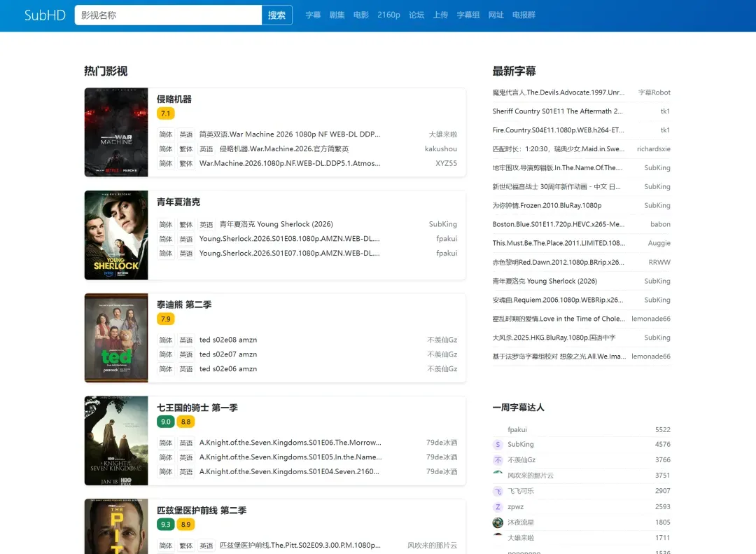Click the green 9.0 rating badge

point(165,422)
